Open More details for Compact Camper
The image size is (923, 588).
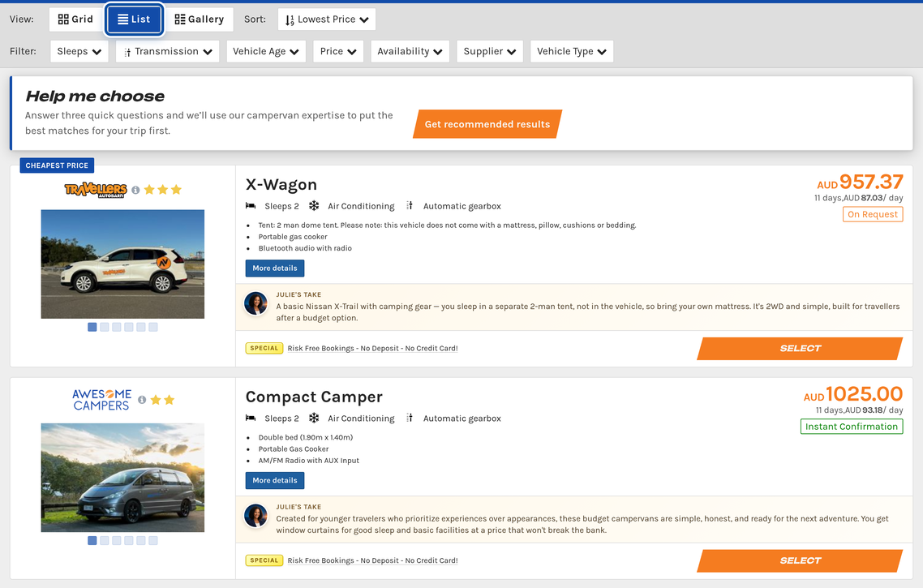[275, 480]
